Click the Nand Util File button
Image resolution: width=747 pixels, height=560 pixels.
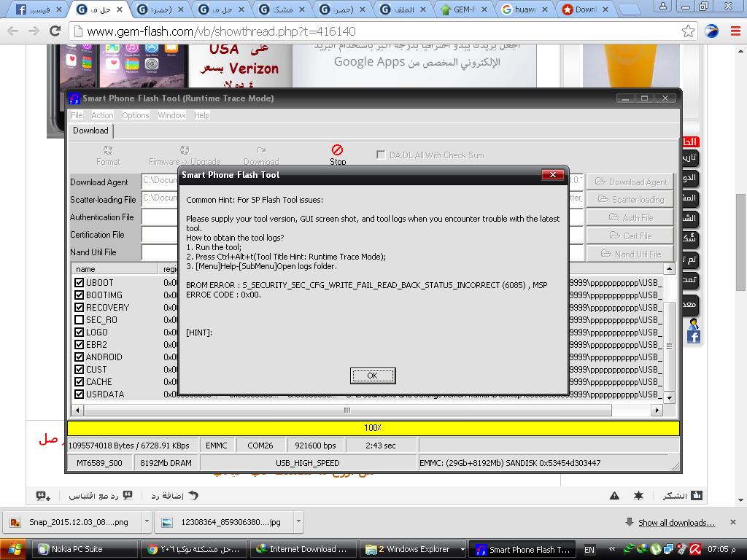(x=630, y=254)
